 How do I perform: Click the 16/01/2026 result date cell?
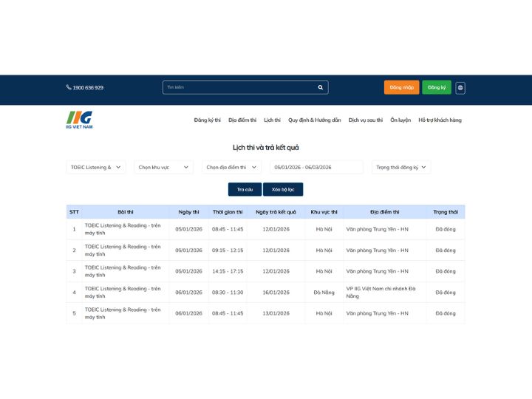tap(276, 293)
